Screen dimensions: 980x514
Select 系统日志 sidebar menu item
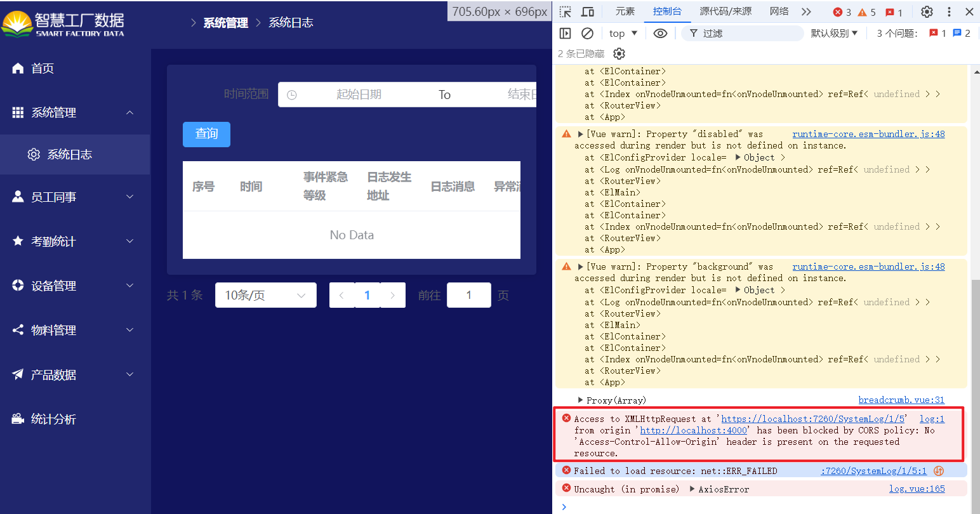click(x=75, y=154)
